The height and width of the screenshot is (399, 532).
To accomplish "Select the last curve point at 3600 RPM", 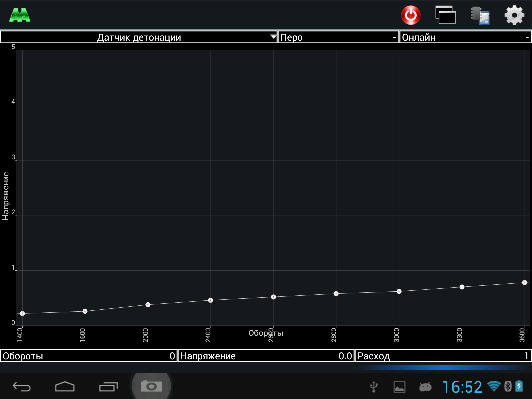I will click(524, 283).
